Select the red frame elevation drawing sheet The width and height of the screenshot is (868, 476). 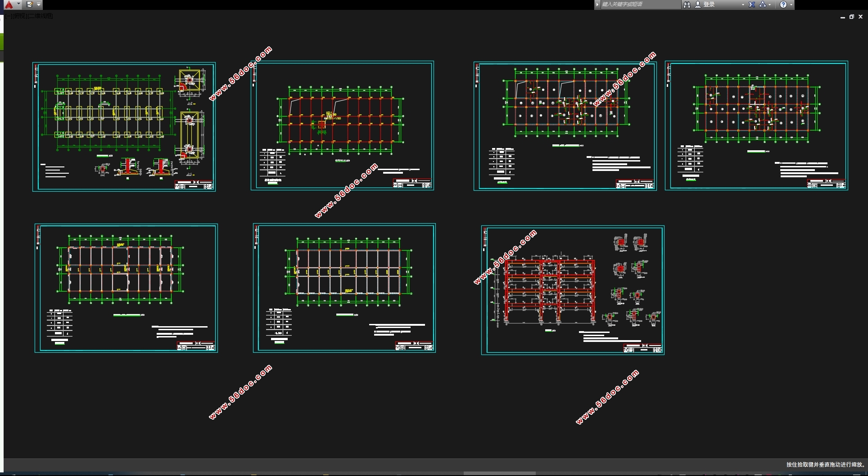coord(572,290)
